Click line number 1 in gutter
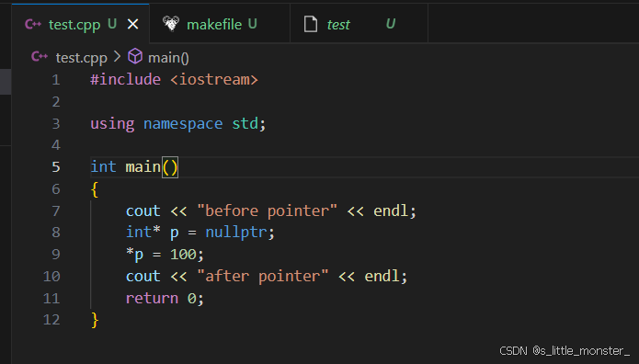The height and width of the screenshot is (364, 639). (x=56, y=80)
